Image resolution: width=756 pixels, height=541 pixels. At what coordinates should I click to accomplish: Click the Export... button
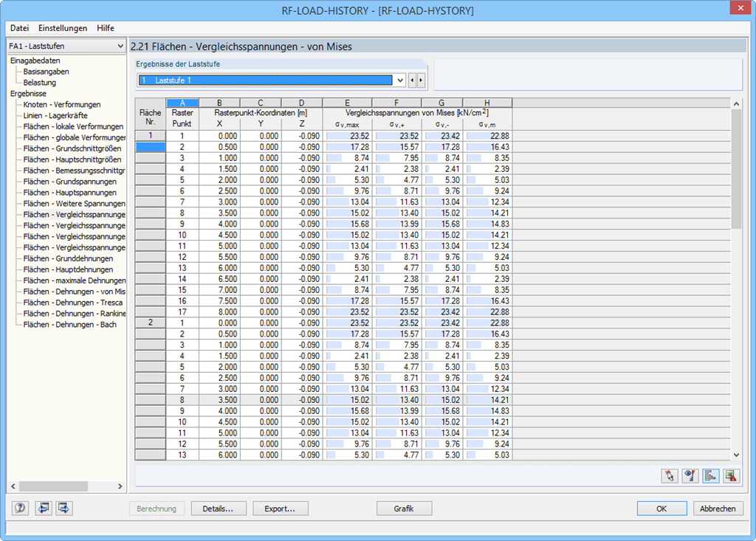[280, 509]
